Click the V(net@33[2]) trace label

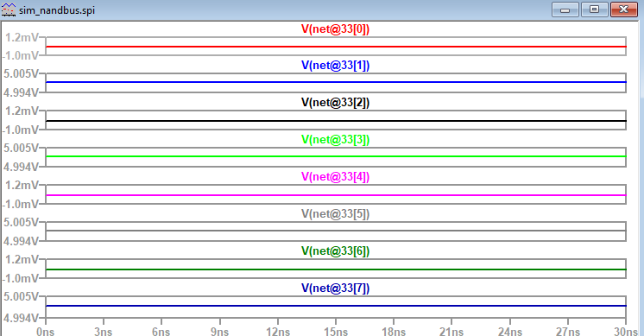[335, 102]
